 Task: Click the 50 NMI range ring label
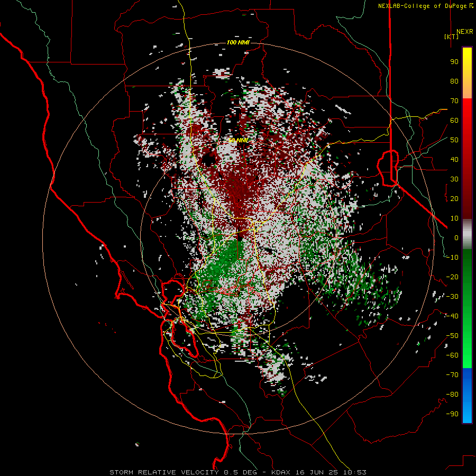[239, 140]
